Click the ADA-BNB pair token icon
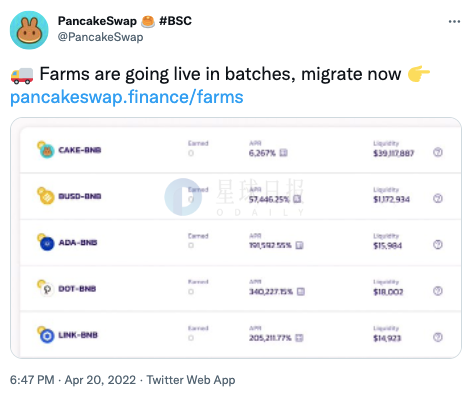Image resolution: width=469 pixels, height=394 pixels. 46,242
